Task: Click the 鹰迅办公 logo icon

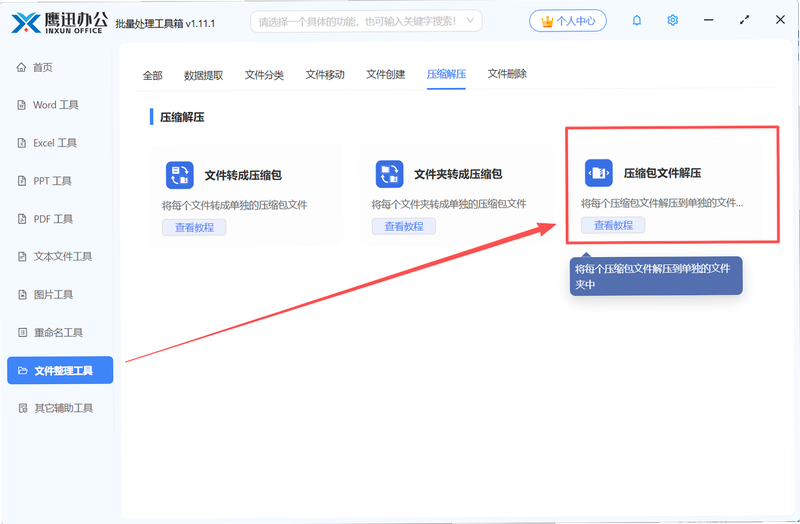Action: (x=26, y=23)
